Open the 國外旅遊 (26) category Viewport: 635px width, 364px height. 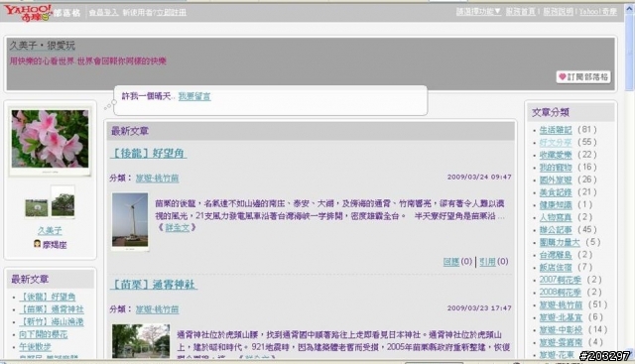point(556,181)
